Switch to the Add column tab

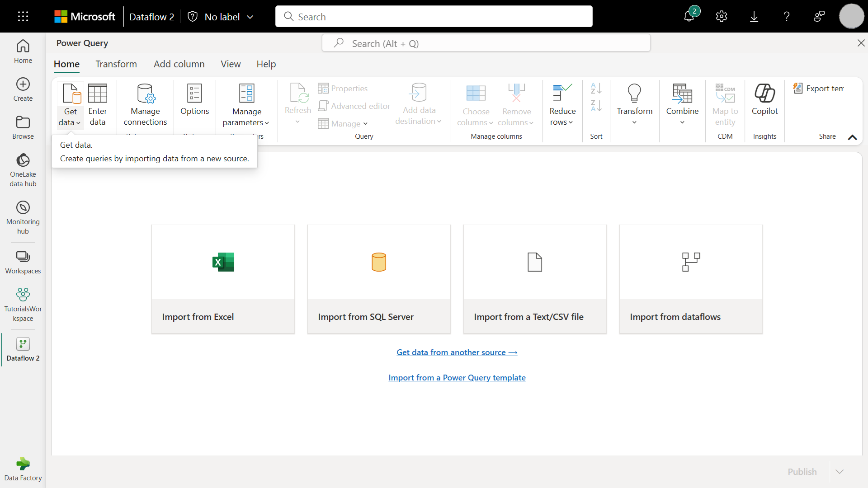pyautogui.click(x=179, y=64)
